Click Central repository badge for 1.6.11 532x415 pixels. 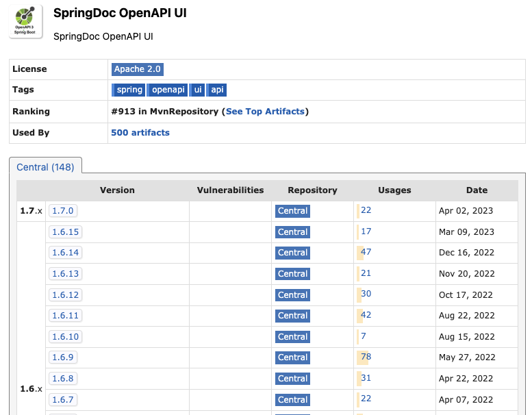point(292,316)
